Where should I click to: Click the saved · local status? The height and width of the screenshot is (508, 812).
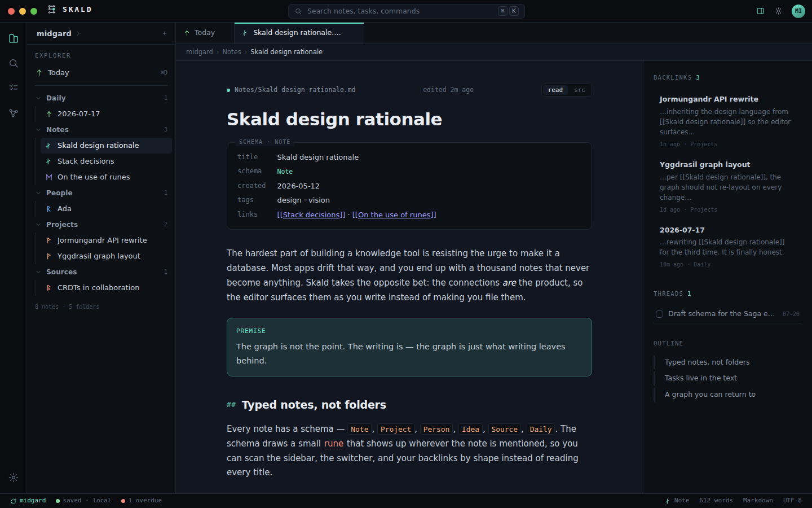coord(83,501)
